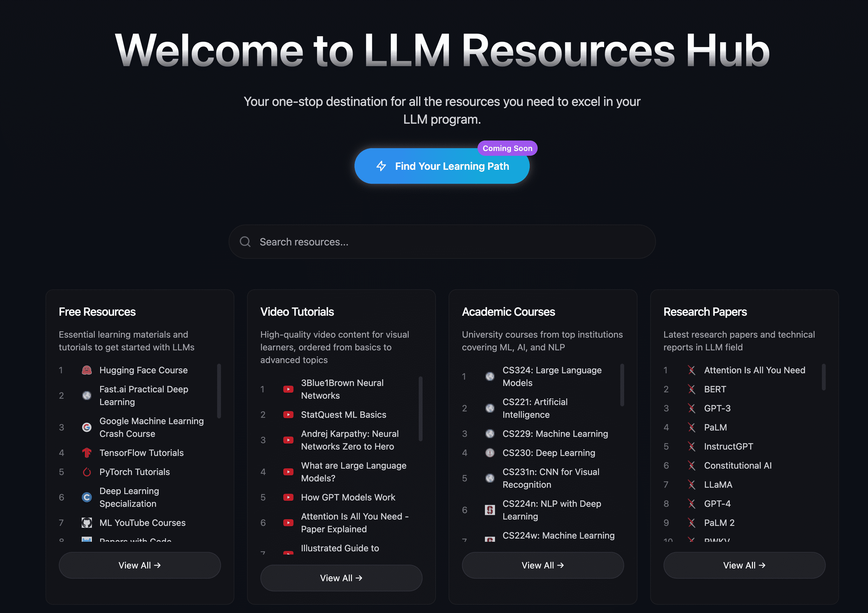Viewport: 868px width, 613px height.
Task: Open the ML YouTube Courses link
Action: click(x=142, y=523)
